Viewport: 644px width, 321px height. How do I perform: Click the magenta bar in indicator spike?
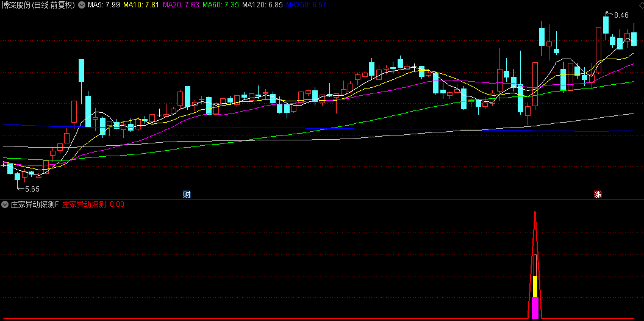click(x=535, y=308)
